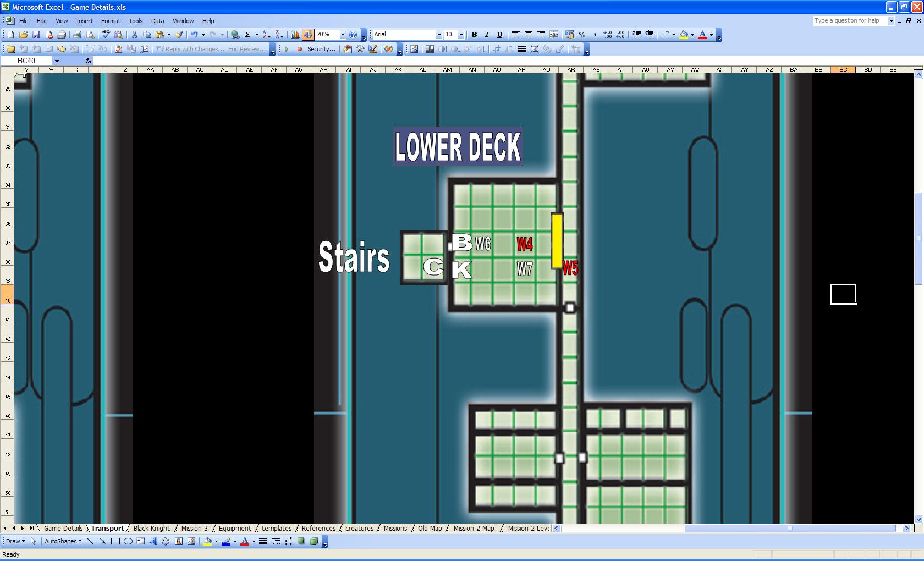Open Font Color dropdown arrow in Formatting toolbar

point(711,35)
